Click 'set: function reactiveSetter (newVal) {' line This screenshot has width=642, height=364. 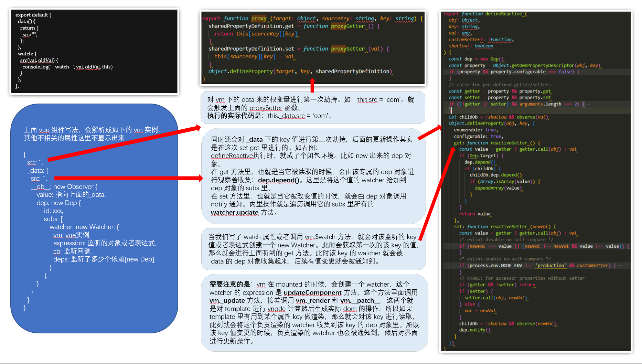click(x=505, y=226)
